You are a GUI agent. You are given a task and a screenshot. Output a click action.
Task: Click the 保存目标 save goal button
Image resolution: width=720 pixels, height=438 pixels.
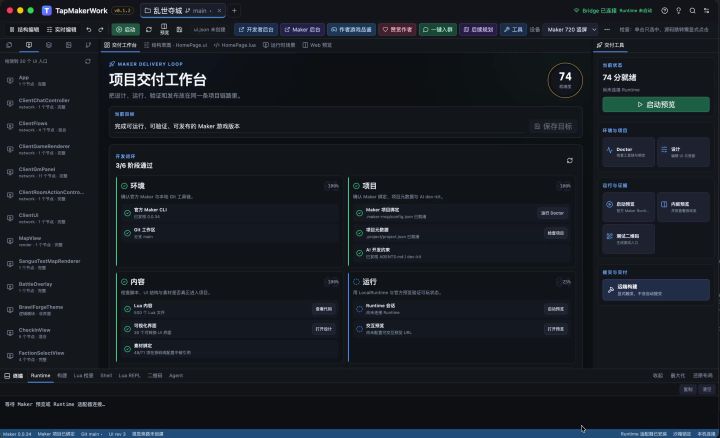tap(553, 126)
